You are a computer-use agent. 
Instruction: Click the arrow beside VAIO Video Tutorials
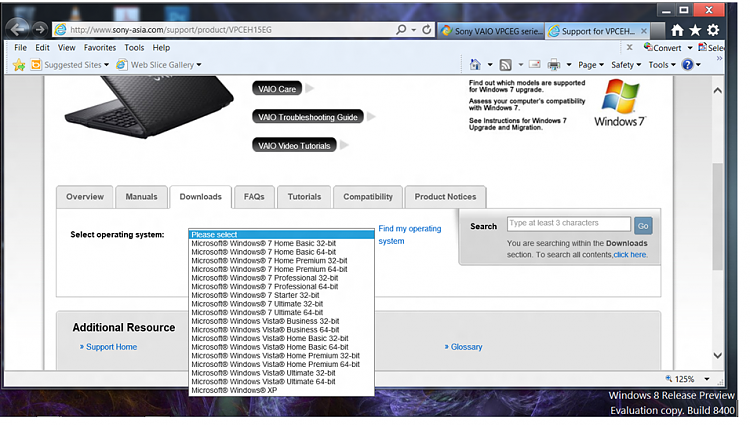(x=344, y=145)
